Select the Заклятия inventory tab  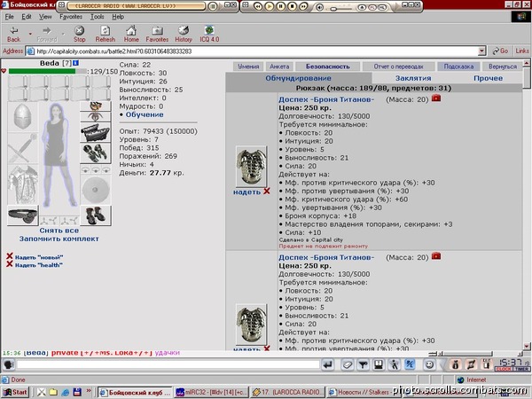pyautogui.click(x=413, y=78)
